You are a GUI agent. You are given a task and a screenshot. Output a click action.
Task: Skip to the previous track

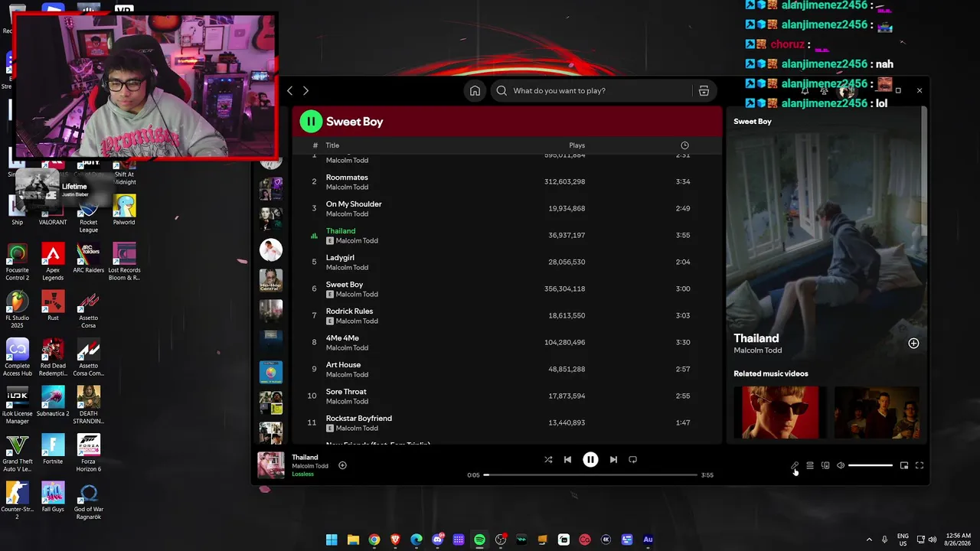click(x=567, y=460)
